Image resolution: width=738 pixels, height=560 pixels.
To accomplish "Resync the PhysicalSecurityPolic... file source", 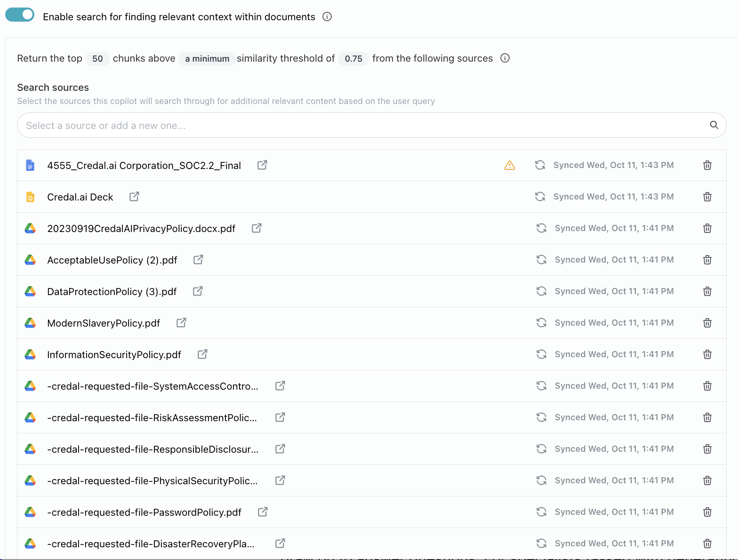I will (x=541, y=480).
